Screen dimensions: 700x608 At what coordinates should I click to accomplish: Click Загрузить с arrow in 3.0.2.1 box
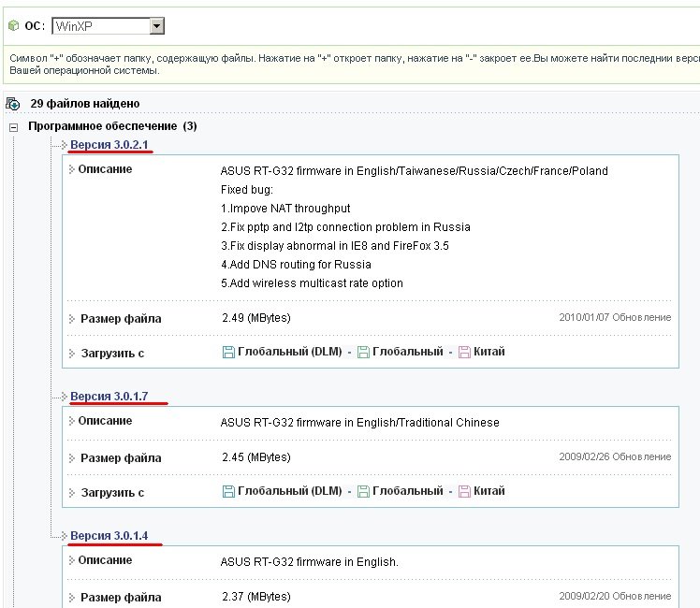[71, 354]
